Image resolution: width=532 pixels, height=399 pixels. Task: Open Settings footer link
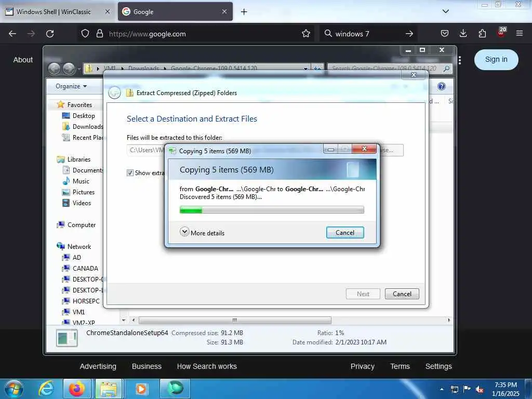coord(438,366)
